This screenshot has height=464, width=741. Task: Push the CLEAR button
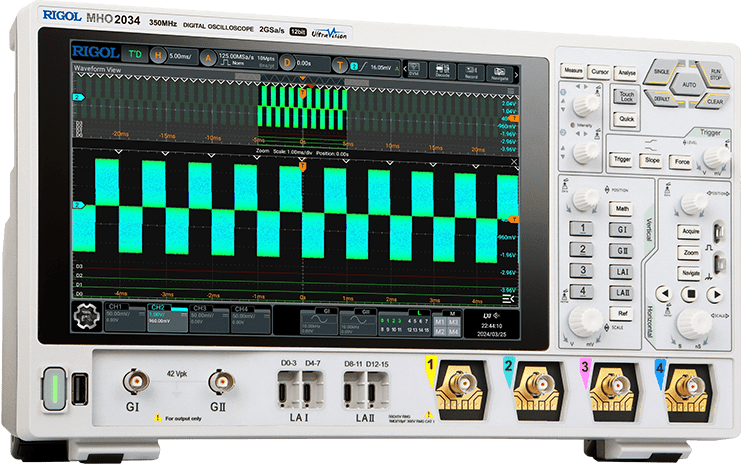[714, 101]
